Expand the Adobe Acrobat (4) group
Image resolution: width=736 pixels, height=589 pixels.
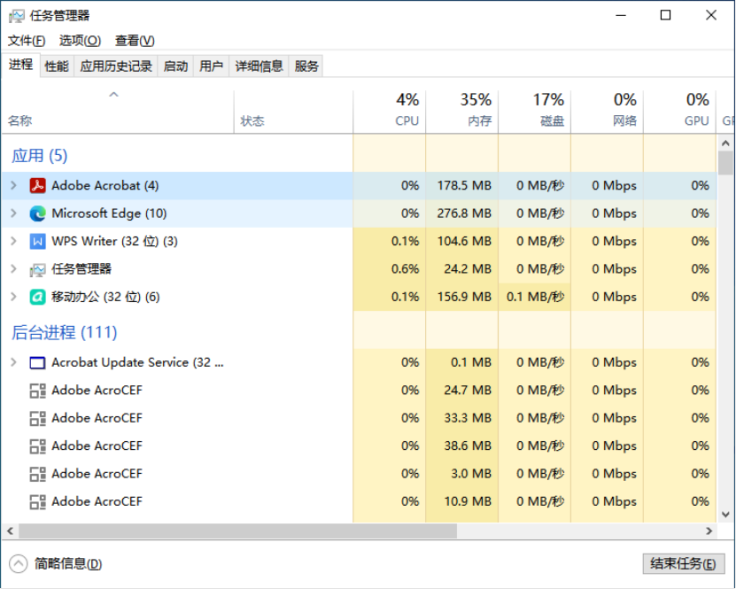(14, 186)
